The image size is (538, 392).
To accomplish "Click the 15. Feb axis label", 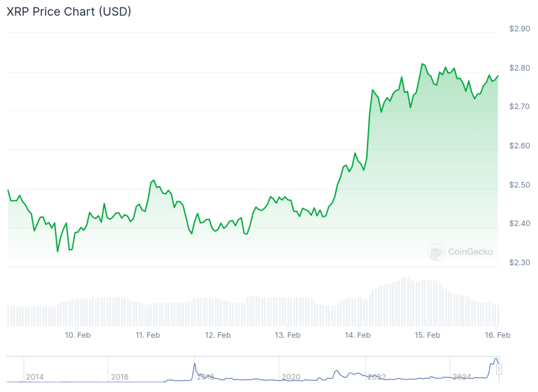I will tap(427, 335).
